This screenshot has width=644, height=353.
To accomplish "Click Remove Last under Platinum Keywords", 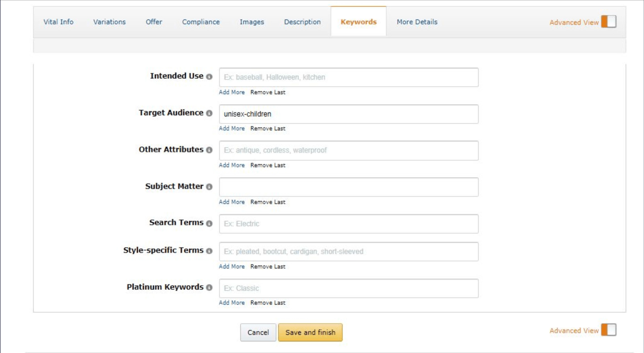I will coord(268,303).
